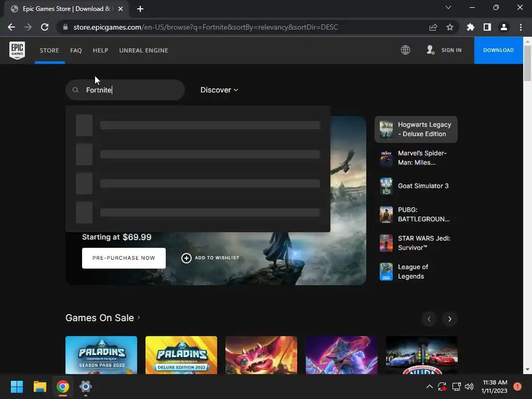
Task: Go back with the browser back arrow
Action: 11,27
